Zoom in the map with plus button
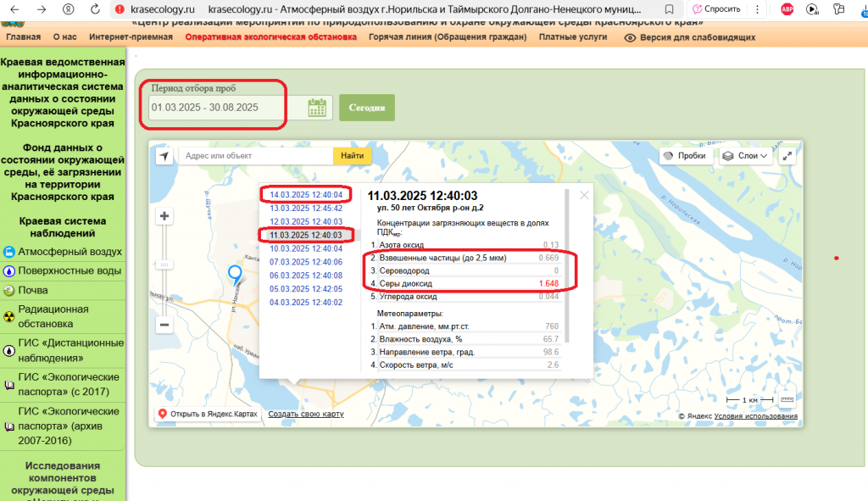The image size is (868, 501). [164, 216]
